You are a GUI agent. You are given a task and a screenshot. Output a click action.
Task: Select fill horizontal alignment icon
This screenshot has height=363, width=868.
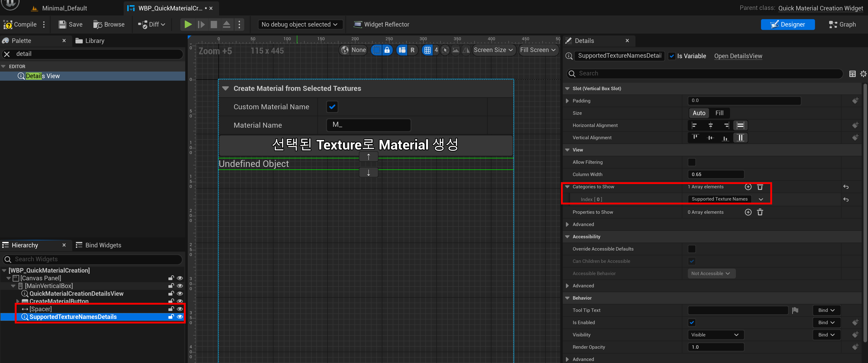[x=740, y=126]
